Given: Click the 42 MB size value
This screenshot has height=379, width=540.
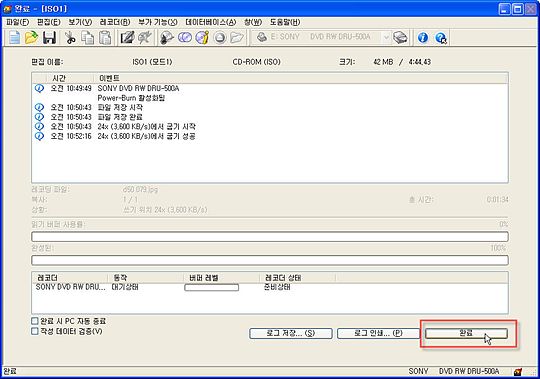Looking at the screenshot, I should 383,62.
